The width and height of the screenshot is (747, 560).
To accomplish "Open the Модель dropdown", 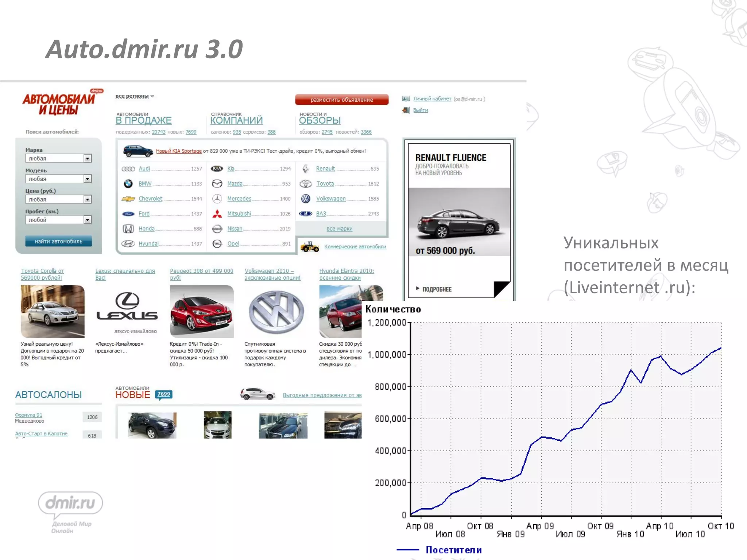I will click(x=58, y=179).
